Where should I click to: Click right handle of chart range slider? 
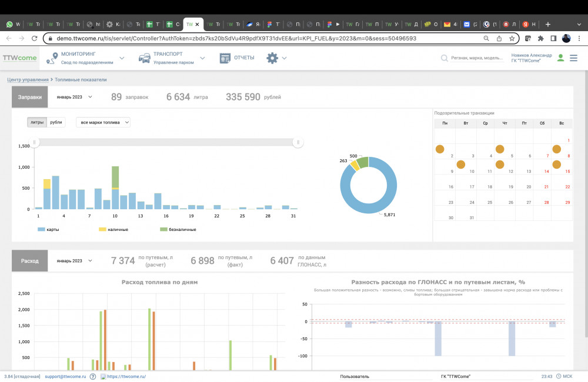(298, 142)
